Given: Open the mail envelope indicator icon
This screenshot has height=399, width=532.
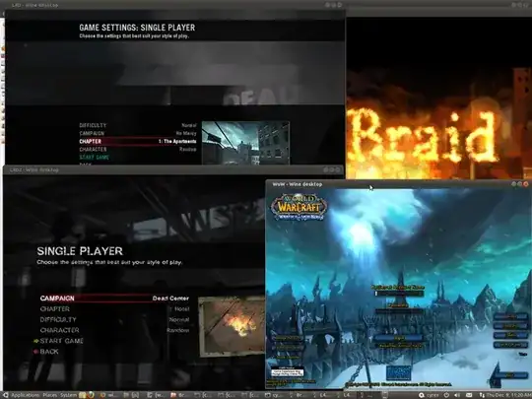Looking at the screenshot, I should (x=469, y=395).
